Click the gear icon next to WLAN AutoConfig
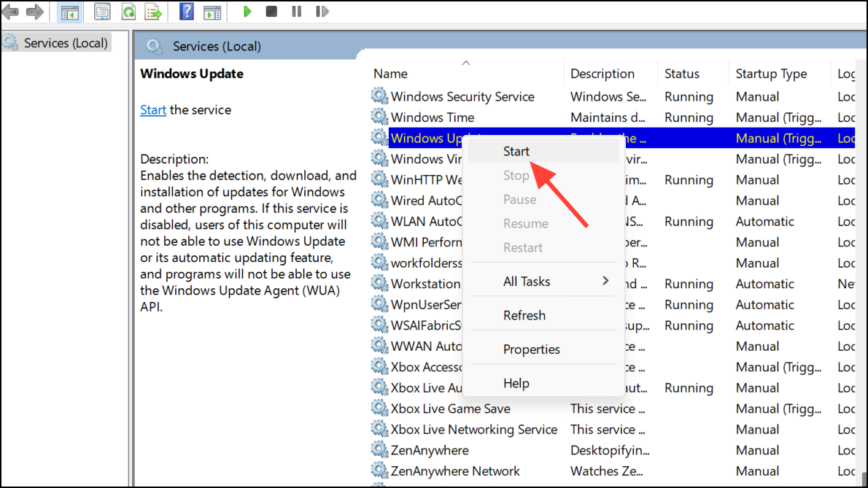868x488 pixels. pyautogui.click(x=379, y=221)
